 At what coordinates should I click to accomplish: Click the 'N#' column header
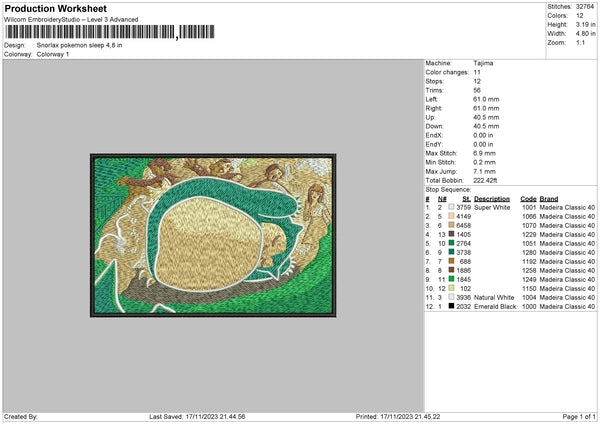coord(442,199)
